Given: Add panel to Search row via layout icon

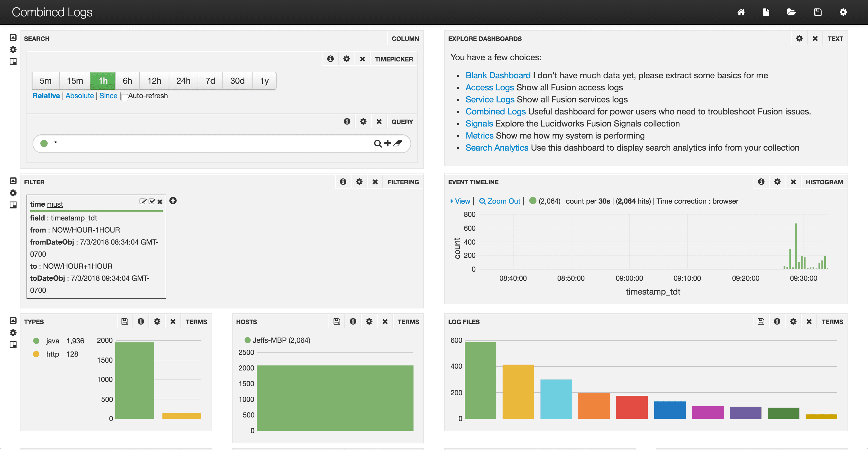Looking at the screenshot, I should pos(13,62).
